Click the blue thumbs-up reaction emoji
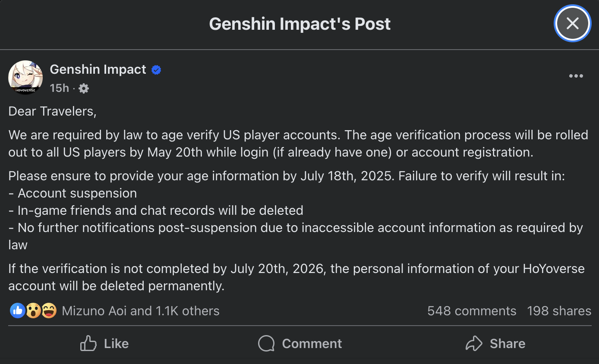Screen dimensions: 599x364 17,311
